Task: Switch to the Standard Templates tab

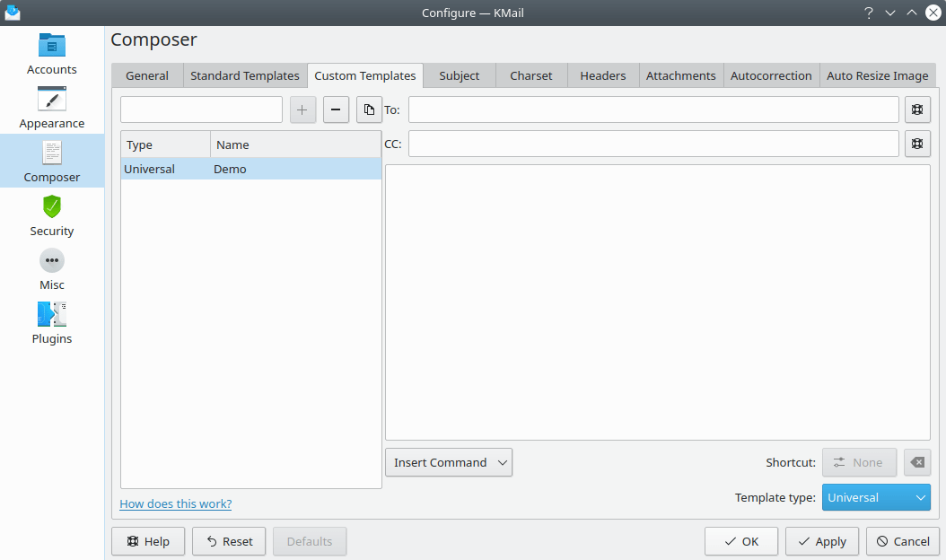Action: pyautogui.click(x=244, y=75)
